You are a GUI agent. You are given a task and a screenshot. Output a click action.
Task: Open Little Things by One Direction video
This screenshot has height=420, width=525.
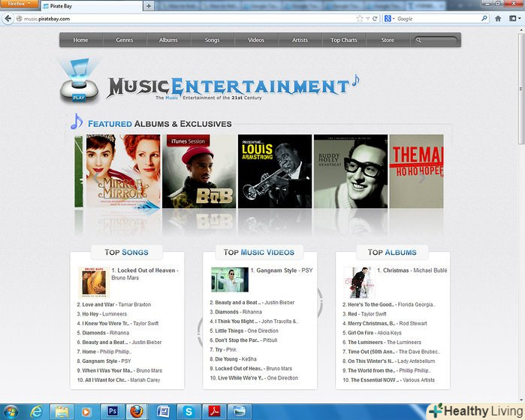244,331
